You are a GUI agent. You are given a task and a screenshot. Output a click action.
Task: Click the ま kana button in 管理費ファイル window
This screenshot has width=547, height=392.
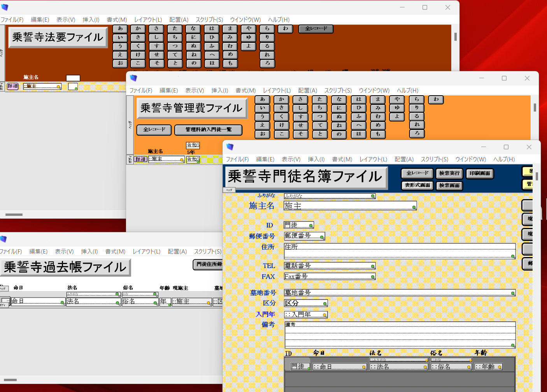point(378,100)
